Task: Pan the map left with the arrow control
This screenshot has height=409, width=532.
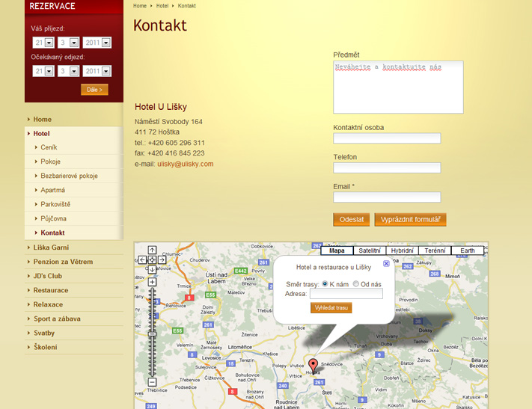Action: click(x=142, y=260)
